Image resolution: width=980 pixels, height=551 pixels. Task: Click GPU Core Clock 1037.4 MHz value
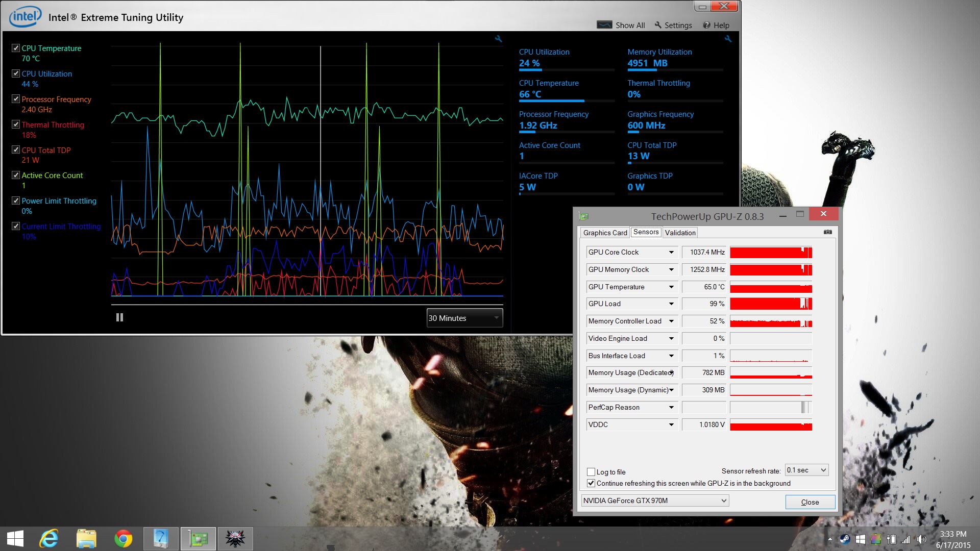(x=704, y=252)
